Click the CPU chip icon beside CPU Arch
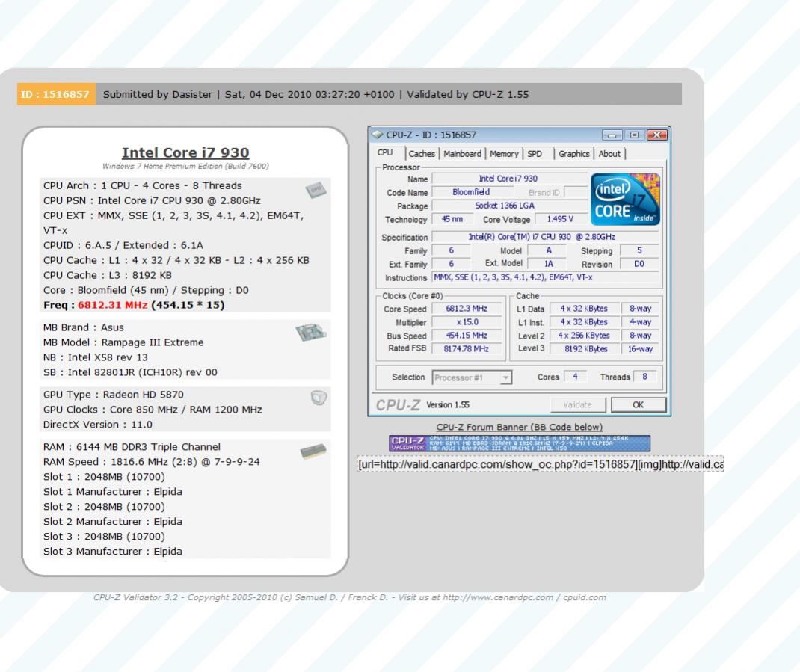Viewport: 800px width, 672px height. [316, 191]
